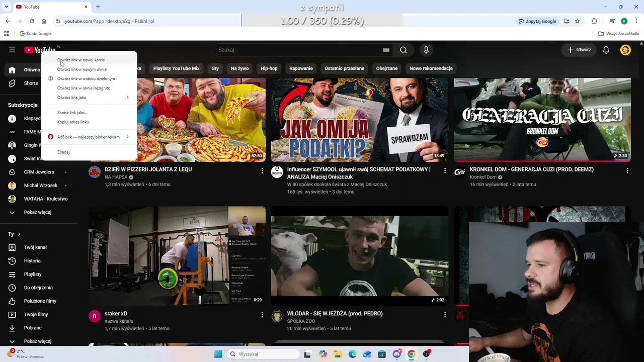Viewport: 644px width, 362px height.
Task: Open the YouTube account avatar menu
Action: pos(625,50)
